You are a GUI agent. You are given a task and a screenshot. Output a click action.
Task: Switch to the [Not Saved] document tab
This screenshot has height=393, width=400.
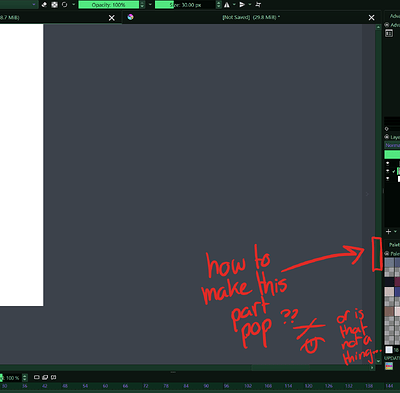[x=251, y=17]
